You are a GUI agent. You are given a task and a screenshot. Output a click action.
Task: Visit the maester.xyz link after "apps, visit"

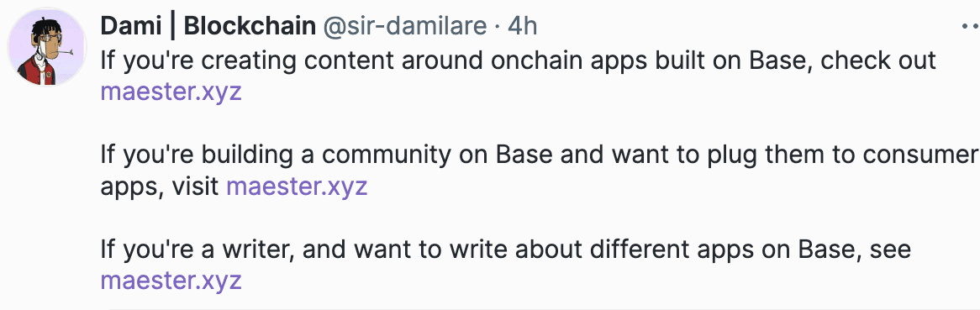pos(297,187)
